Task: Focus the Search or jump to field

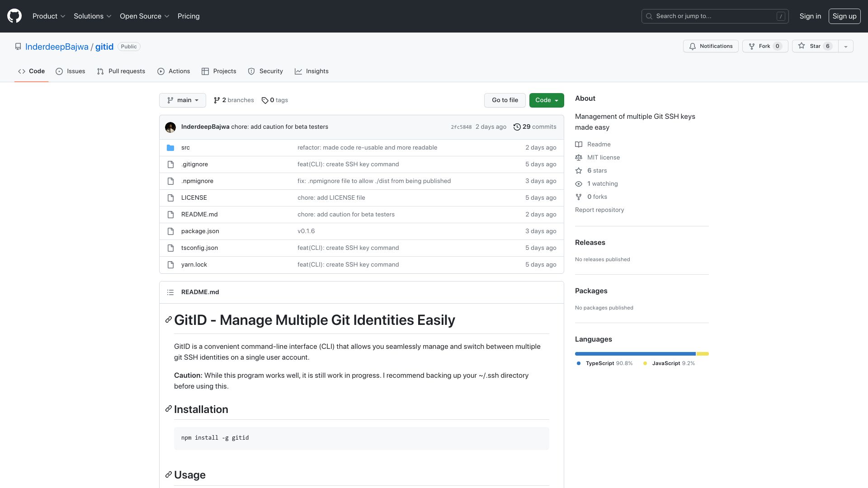Action: click(x=715, y=16)
